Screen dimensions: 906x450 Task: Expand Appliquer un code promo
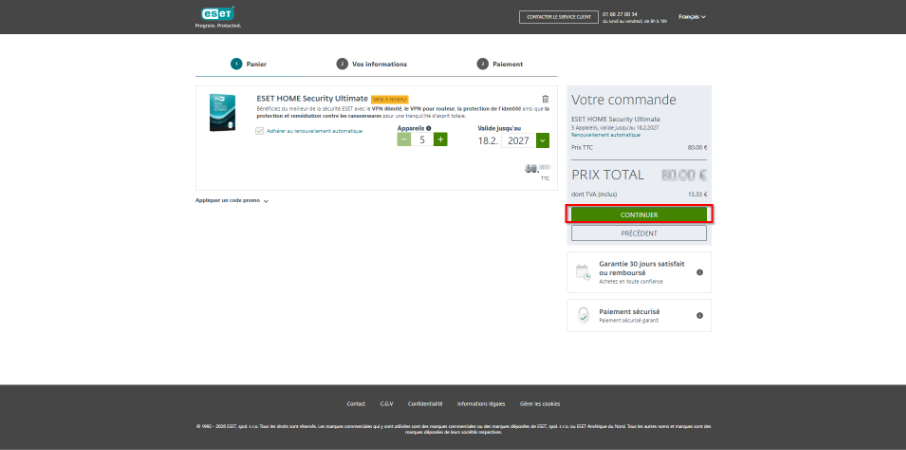point(232,201)
